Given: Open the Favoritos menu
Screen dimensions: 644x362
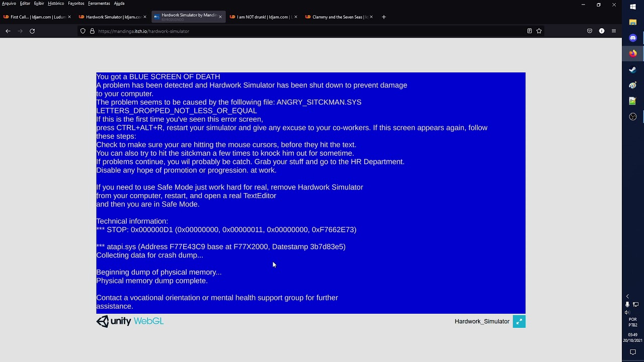Looking at the screenshot, I should [x=76, y=4].
